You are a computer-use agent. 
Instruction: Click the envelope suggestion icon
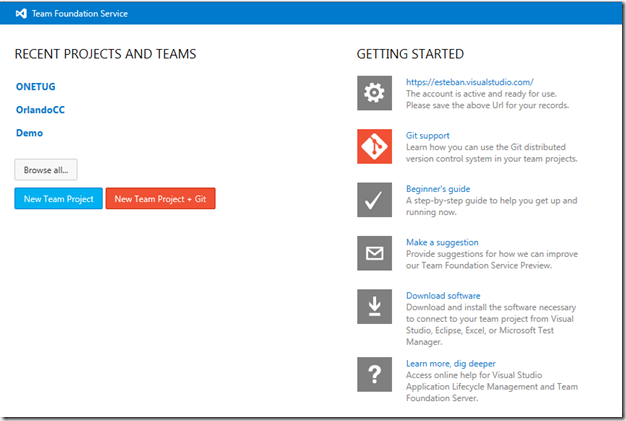(374, 253)
